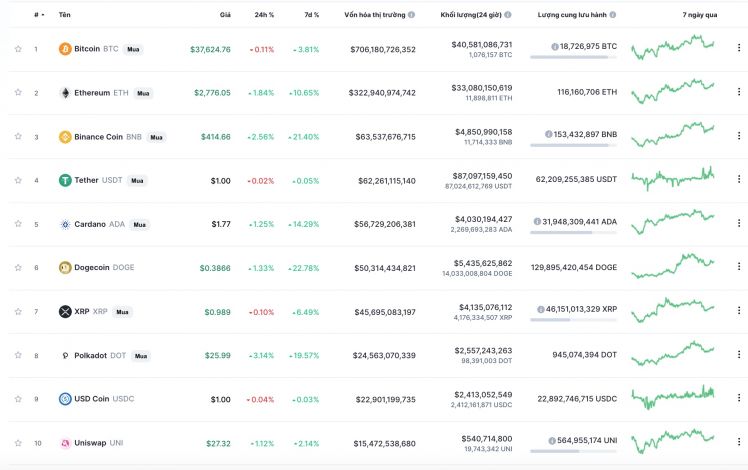
Task: Toggle the Dogecoin watchlist star
Action: pyautogui.click(x=18, y=267)
